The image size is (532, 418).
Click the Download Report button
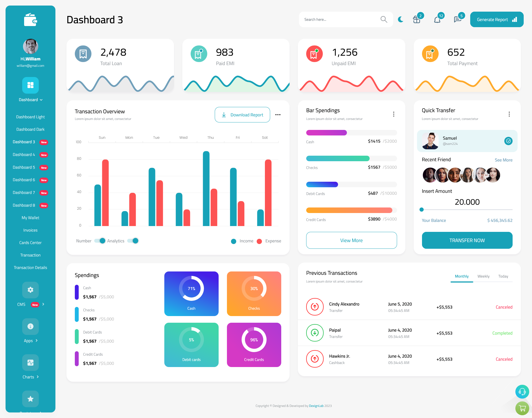tap(242, 114)
